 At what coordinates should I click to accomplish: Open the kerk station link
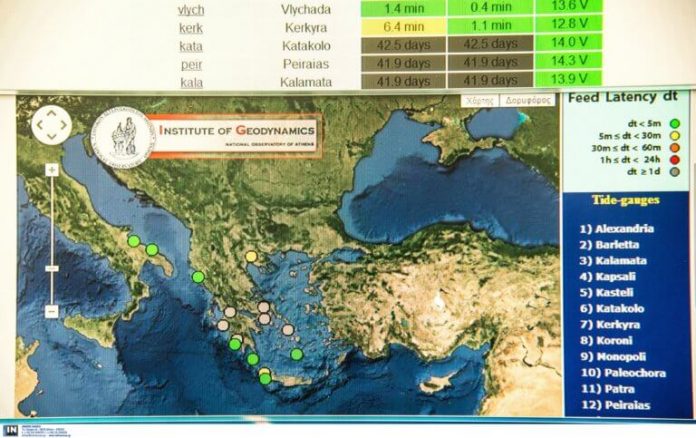(x=191, y=27)
